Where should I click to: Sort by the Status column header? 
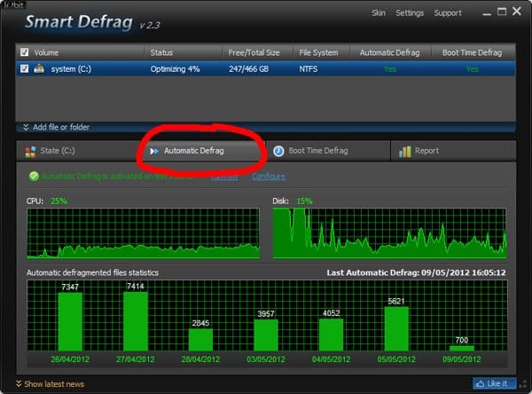pos(161,52)
